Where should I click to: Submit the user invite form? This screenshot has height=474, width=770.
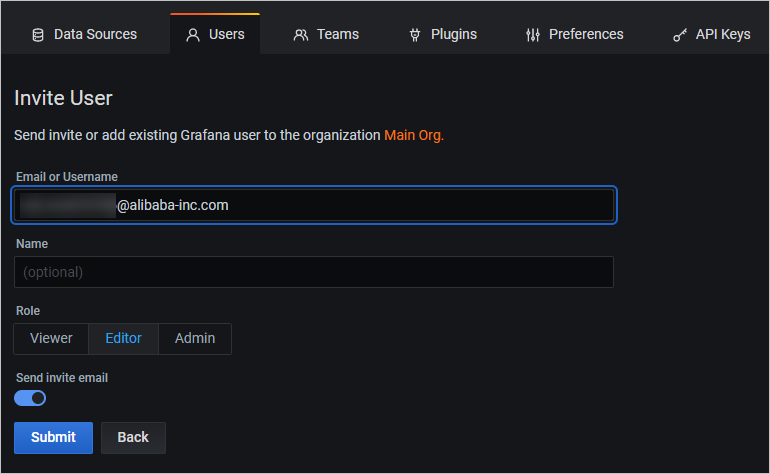(x=53, y=437)
